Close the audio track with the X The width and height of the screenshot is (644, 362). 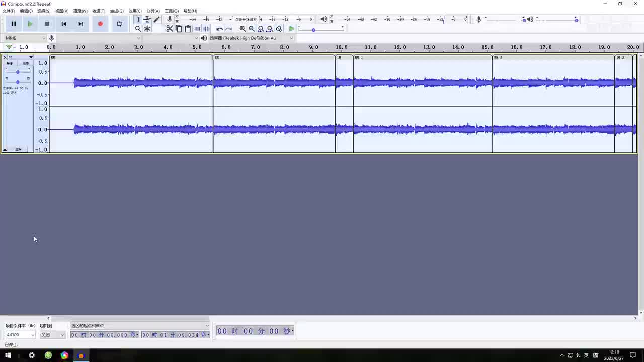point(5,57)
